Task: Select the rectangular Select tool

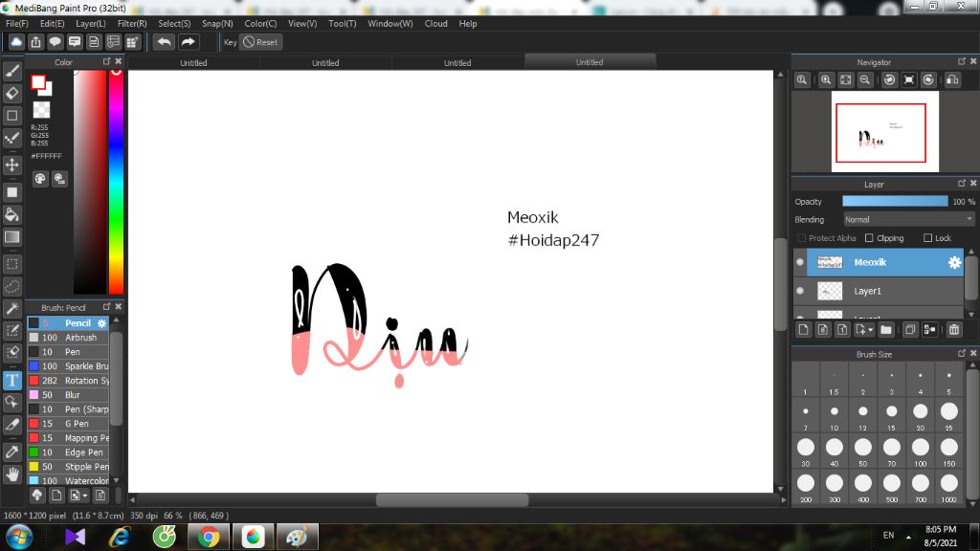Action: pyautogui.click(x=11, y=264)
